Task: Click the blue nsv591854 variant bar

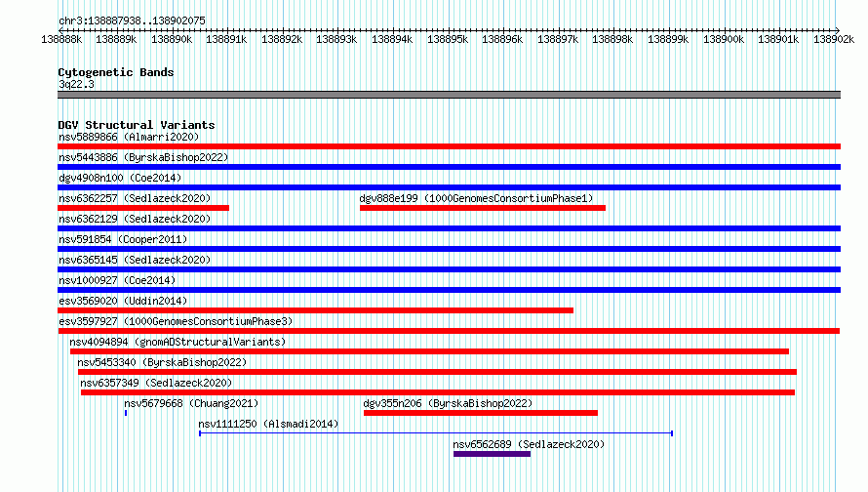Action: click(449, 249)
